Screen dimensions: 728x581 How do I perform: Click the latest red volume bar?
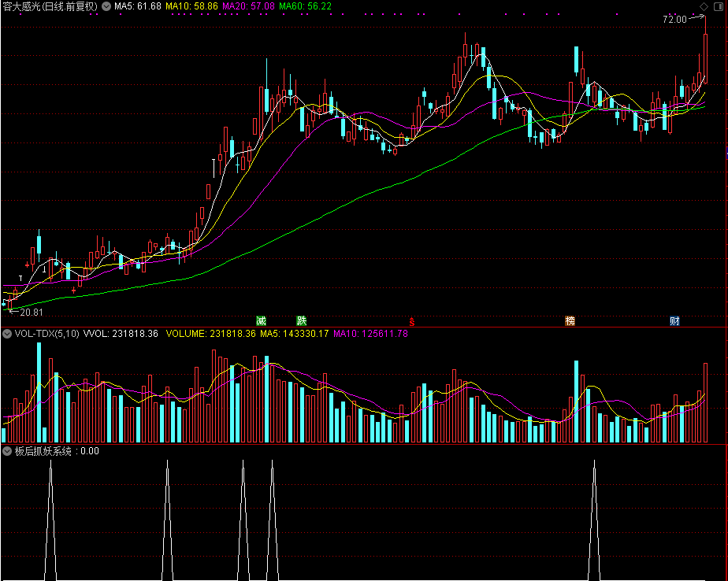coord(706,403)
